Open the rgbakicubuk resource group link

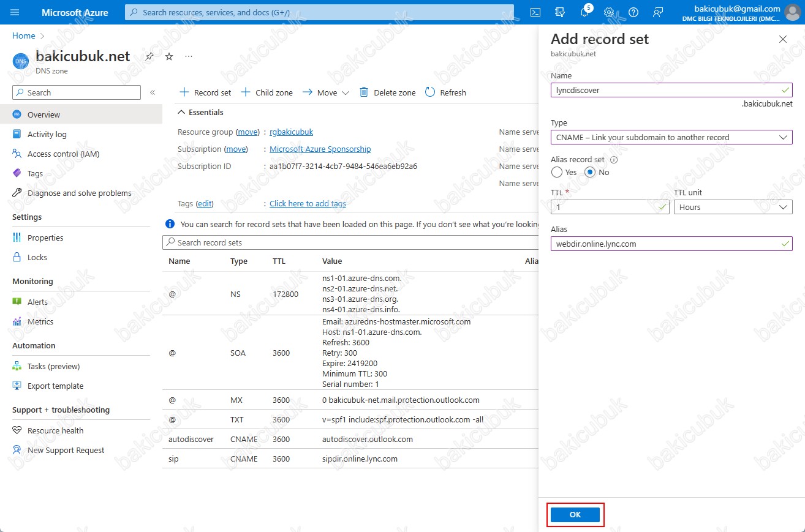(291, 132)
